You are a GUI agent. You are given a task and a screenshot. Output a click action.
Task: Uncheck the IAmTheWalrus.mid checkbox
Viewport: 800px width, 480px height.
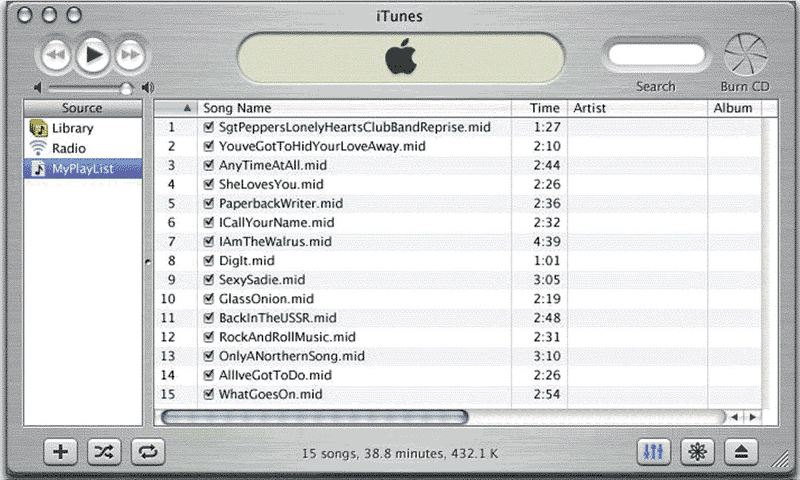coord(209,242)
